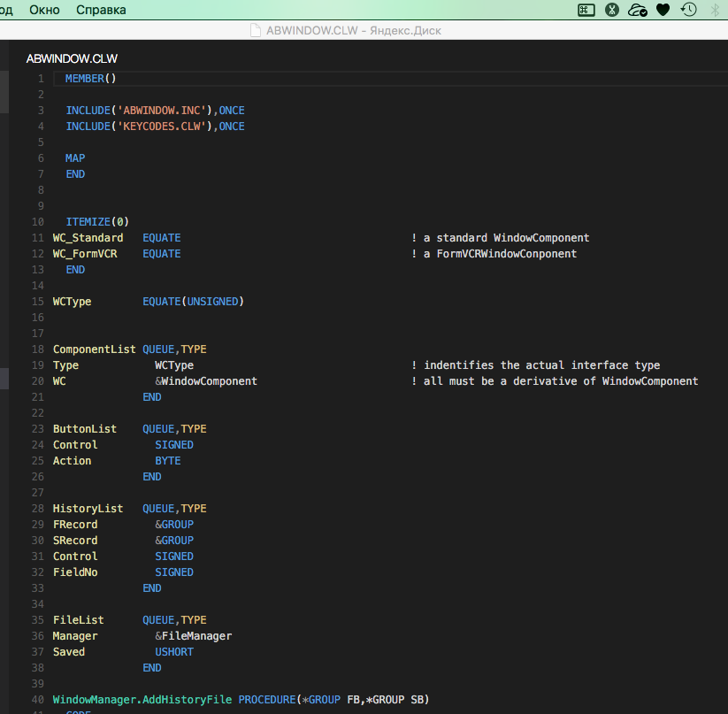This screenshot has width=728, height=714.
Task: Open the Окно menu
Action: tap(44, 10)
